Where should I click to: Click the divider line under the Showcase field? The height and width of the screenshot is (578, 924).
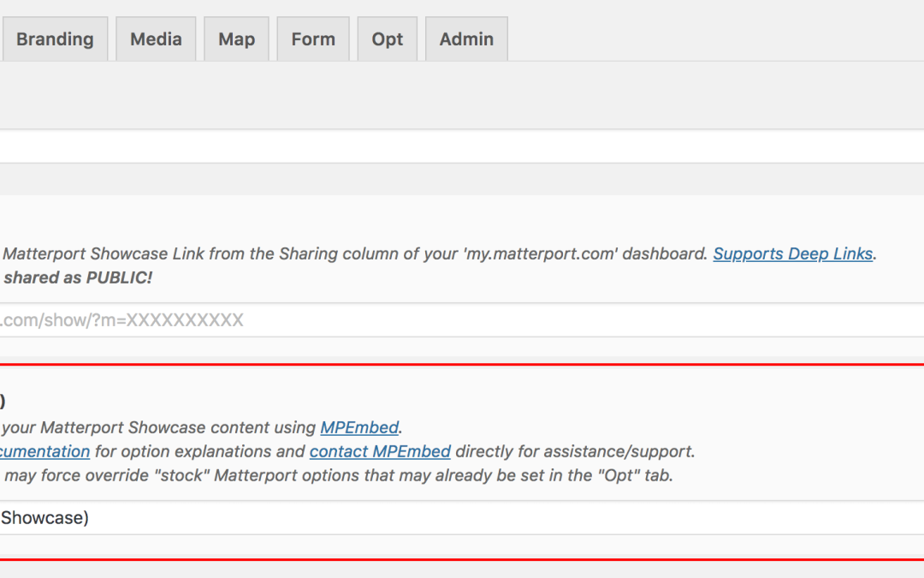pos(462,537)
